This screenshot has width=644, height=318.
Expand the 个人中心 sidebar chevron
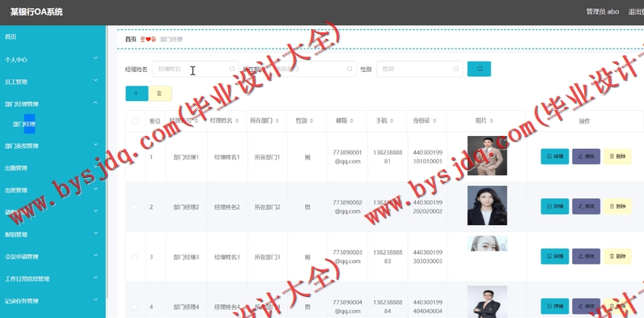pyautogui.click(x=95, y=58)
